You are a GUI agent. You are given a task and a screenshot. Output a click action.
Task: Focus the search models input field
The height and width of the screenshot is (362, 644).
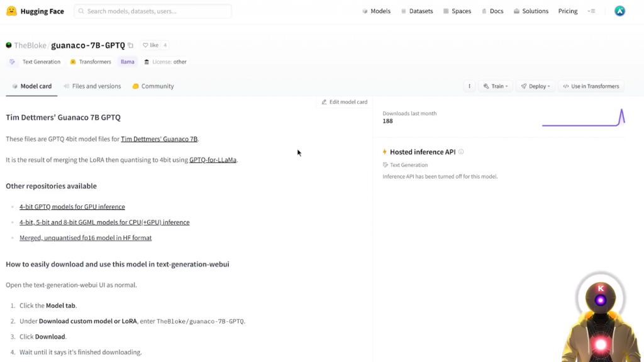coord(153,11)
